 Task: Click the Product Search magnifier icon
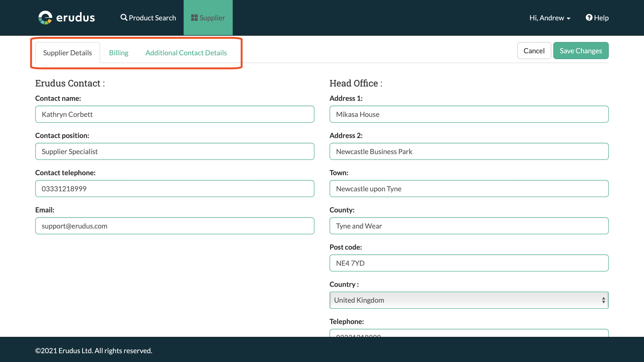click(124, 17)
